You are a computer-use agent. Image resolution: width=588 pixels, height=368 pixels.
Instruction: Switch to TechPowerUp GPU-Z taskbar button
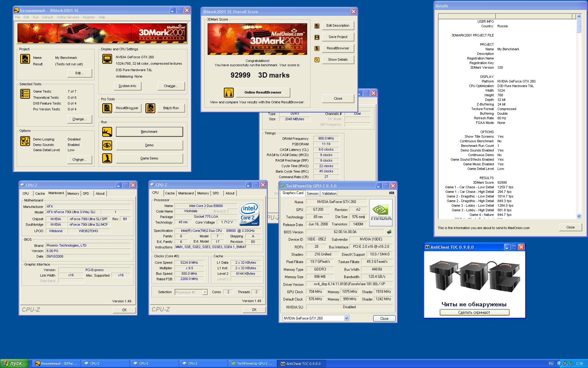tap(252, 364)
